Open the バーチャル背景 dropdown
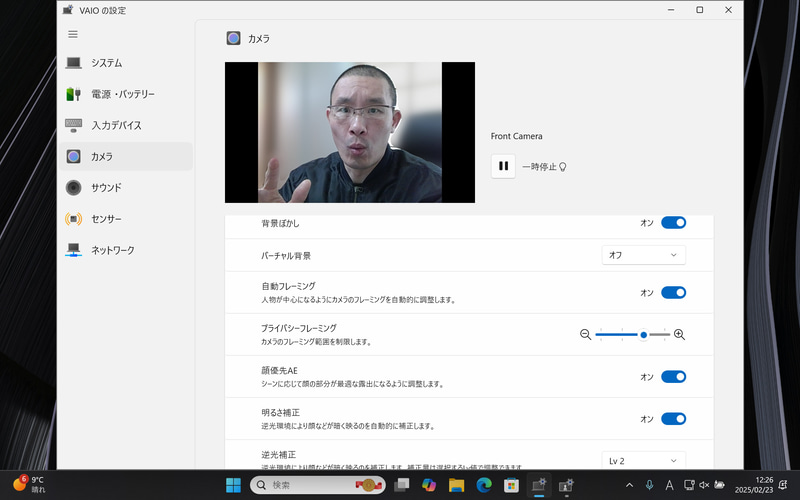Screen dimensions: 800x500 (x=643, y=255)
